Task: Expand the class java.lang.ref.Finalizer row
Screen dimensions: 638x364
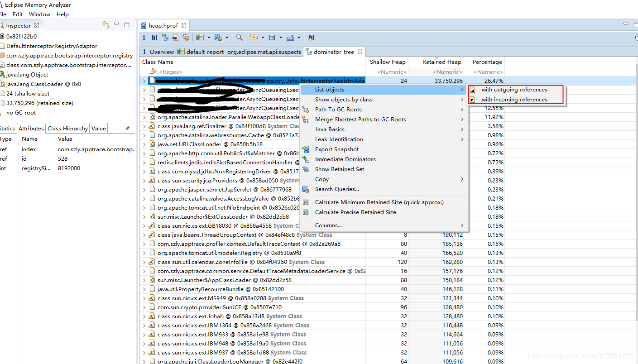Action: [144, 126]
